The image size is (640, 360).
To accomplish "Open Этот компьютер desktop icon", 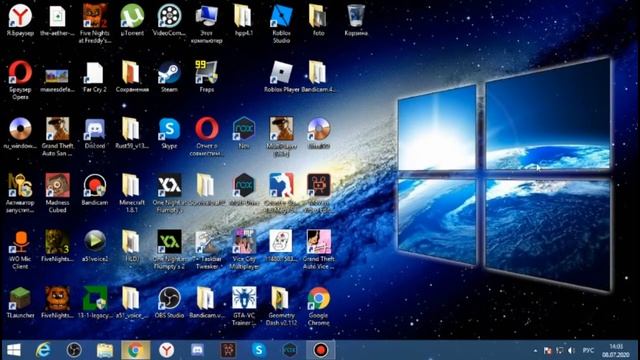I will (207, 24).
